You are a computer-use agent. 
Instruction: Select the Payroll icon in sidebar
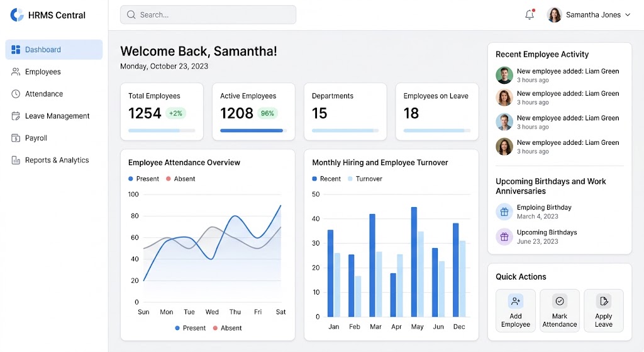(16, 138)
